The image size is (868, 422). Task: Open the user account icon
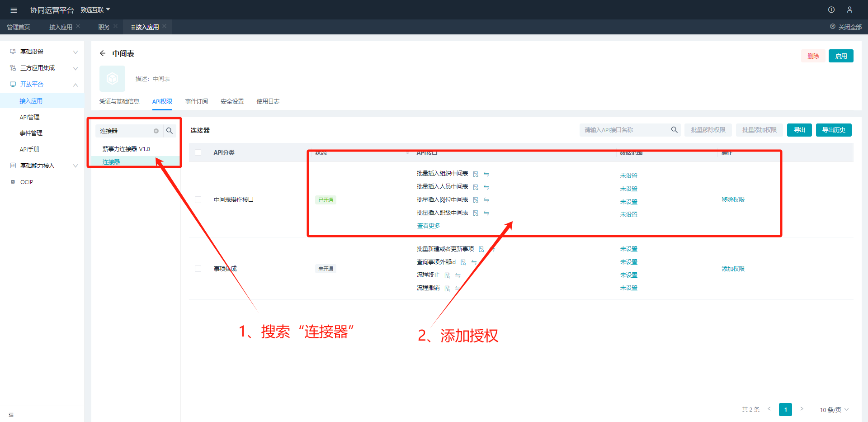pos(850,9)
